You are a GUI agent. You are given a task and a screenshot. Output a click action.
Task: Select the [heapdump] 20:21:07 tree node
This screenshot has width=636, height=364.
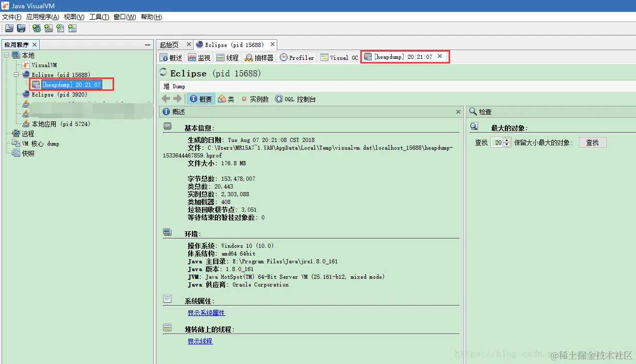(71, 85)
